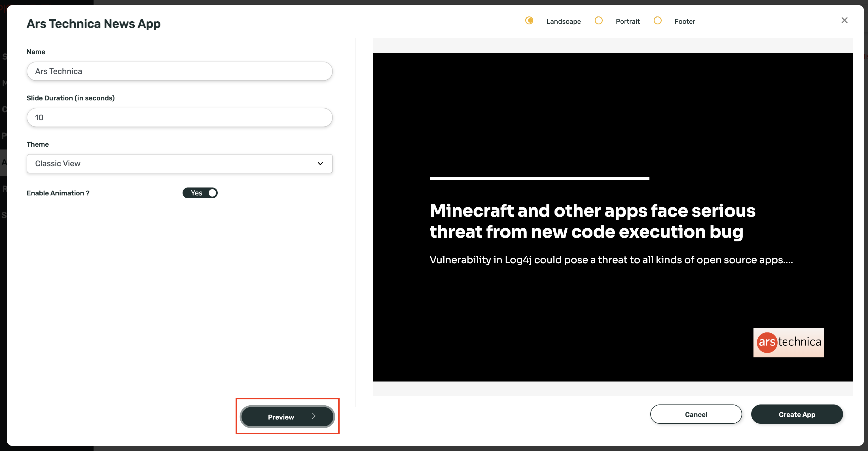Click the Cancel button

[696, 414]
